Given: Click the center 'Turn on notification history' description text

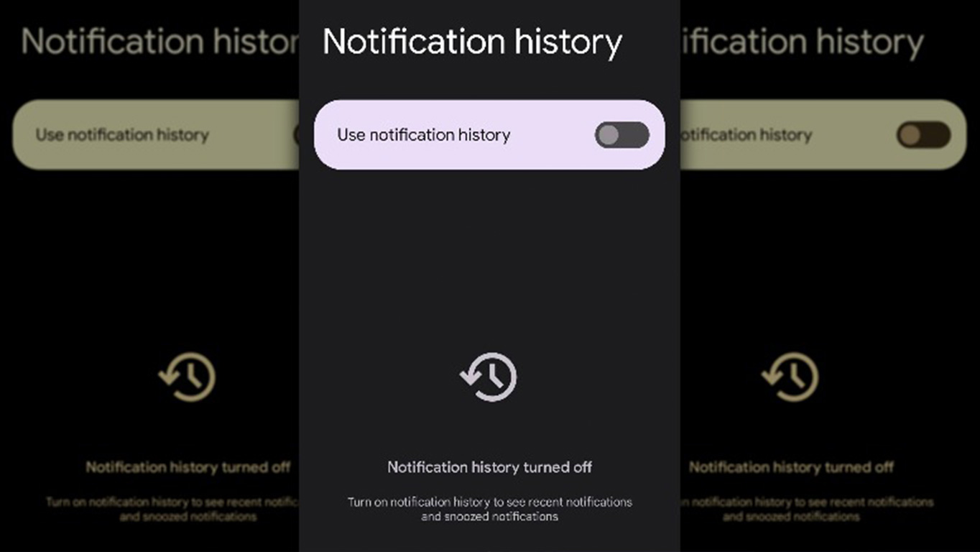Looking at the screenshot, I should click(489, 502).
